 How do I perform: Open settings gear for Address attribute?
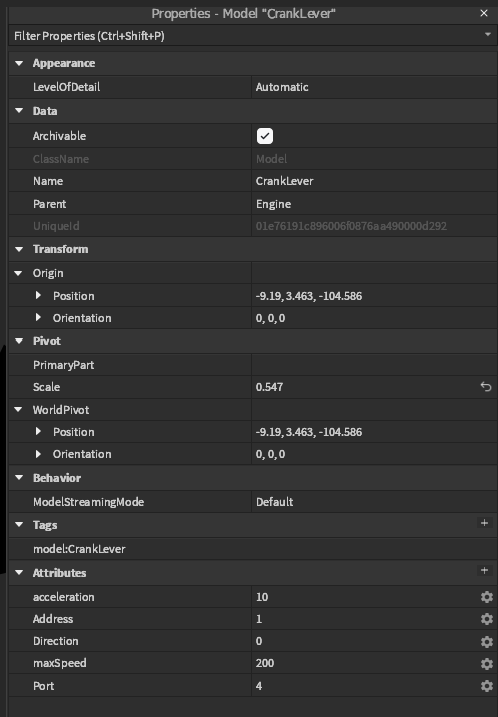coord(487,619)
